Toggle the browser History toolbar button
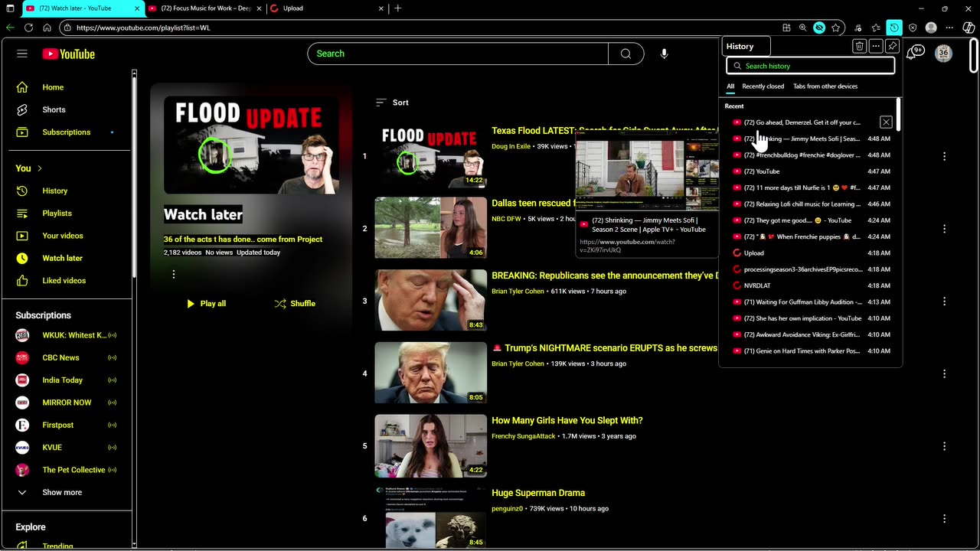This screenshot has width=980, height=551. coord(894,28)
